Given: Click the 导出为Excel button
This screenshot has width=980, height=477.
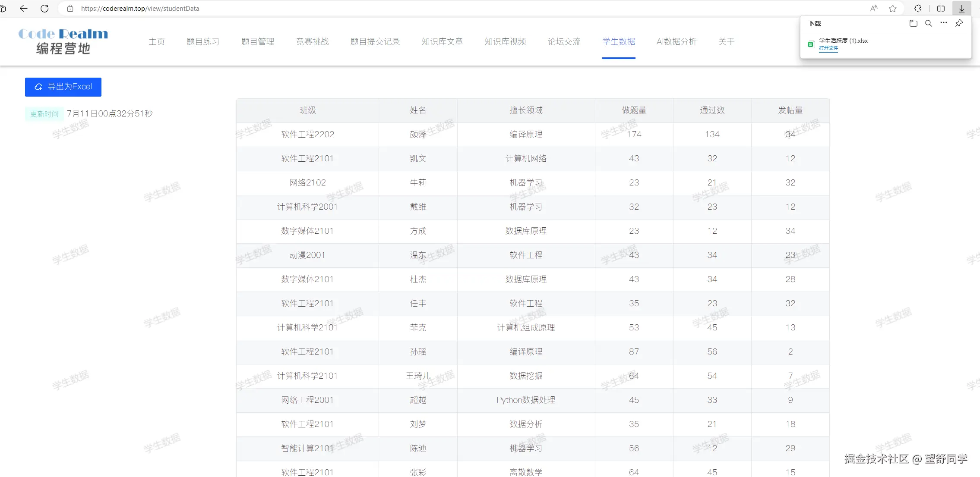Looking at the screenshot, I should click(x=63, y=87).
